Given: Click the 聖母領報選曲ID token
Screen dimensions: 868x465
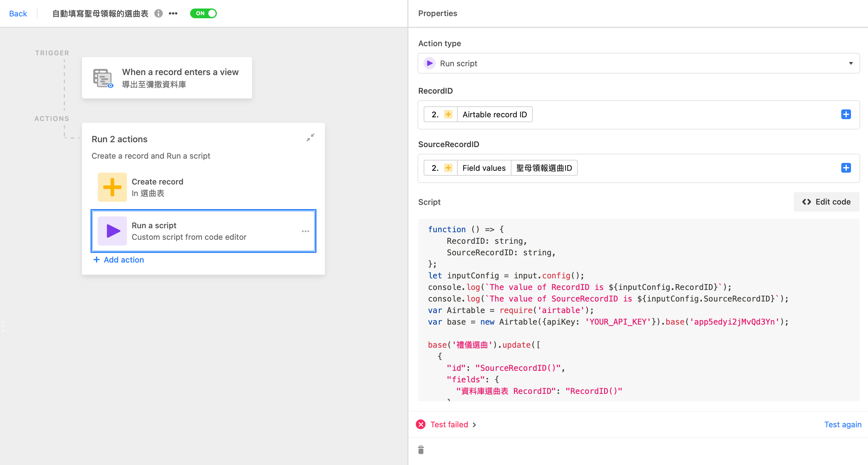Looking at the screenshot, I should pos(544,168).
